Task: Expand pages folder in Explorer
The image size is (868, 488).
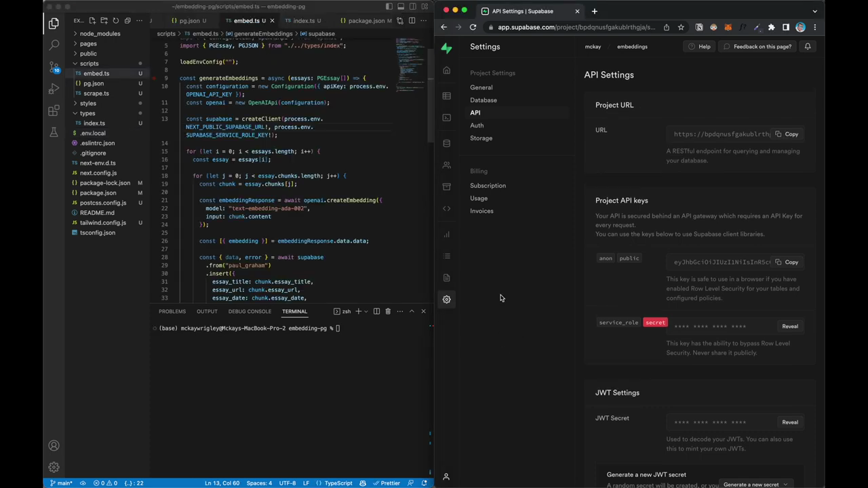Action: pos(88,43)
